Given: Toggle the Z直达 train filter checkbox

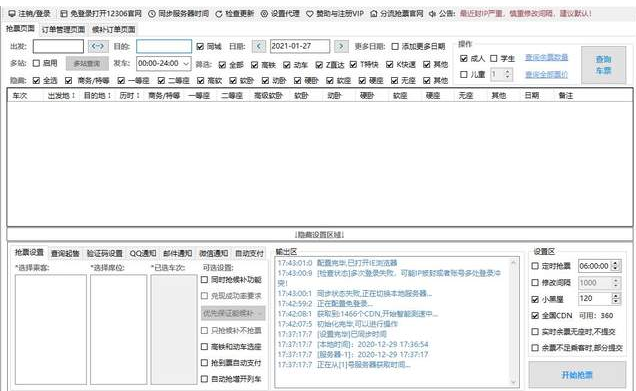Looking at the screenshot, I should 319,64.
